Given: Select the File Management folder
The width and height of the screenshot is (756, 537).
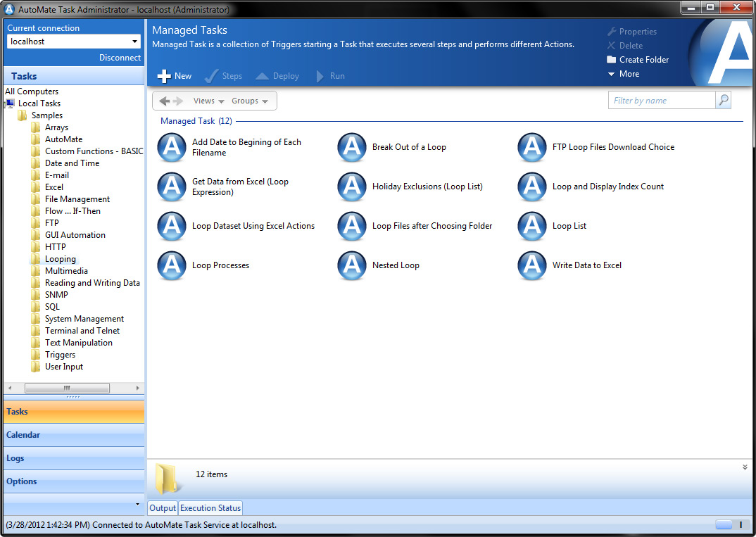Looking at the screenshot, I should pos(77,199).
